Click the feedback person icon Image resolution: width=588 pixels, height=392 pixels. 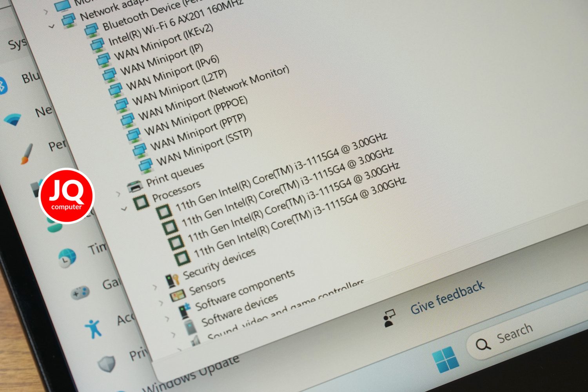[390, 318]
